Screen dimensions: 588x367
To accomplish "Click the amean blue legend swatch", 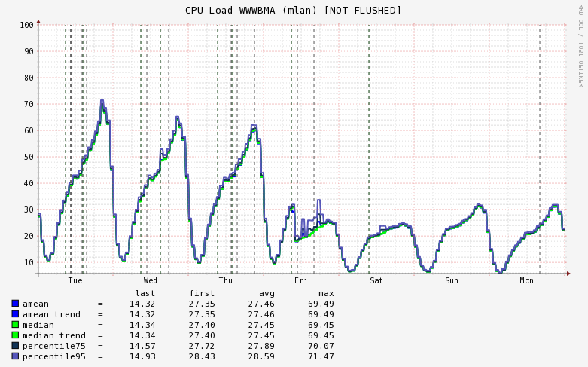I will 15,303.
